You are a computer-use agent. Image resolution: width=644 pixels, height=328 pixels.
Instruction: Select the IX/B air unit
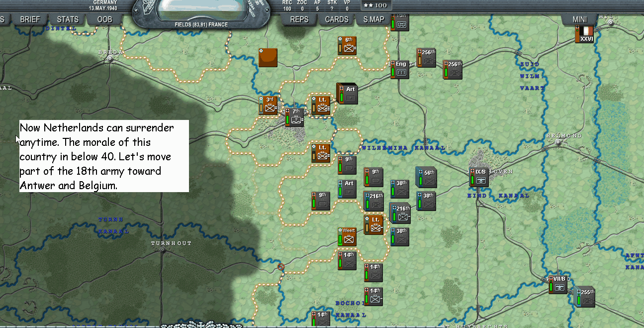tap(479, 178)
